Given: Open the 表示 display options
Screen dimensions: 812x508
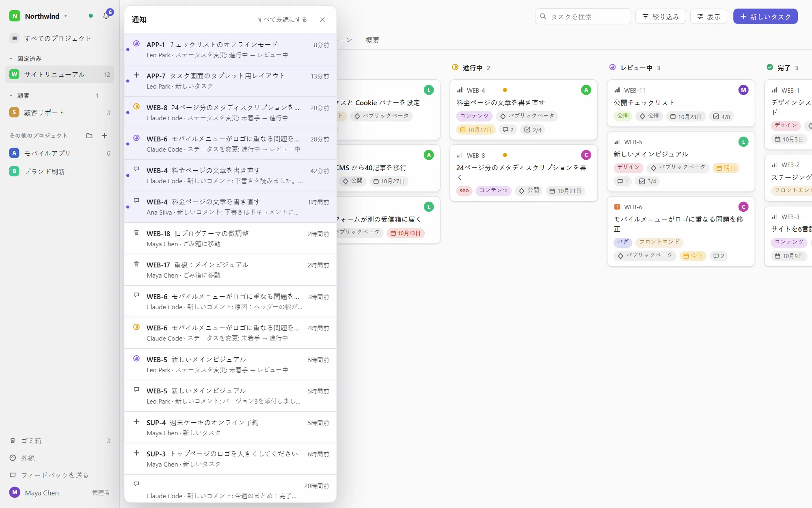Looking at the screenshot, I should click(x=708, y=17).
